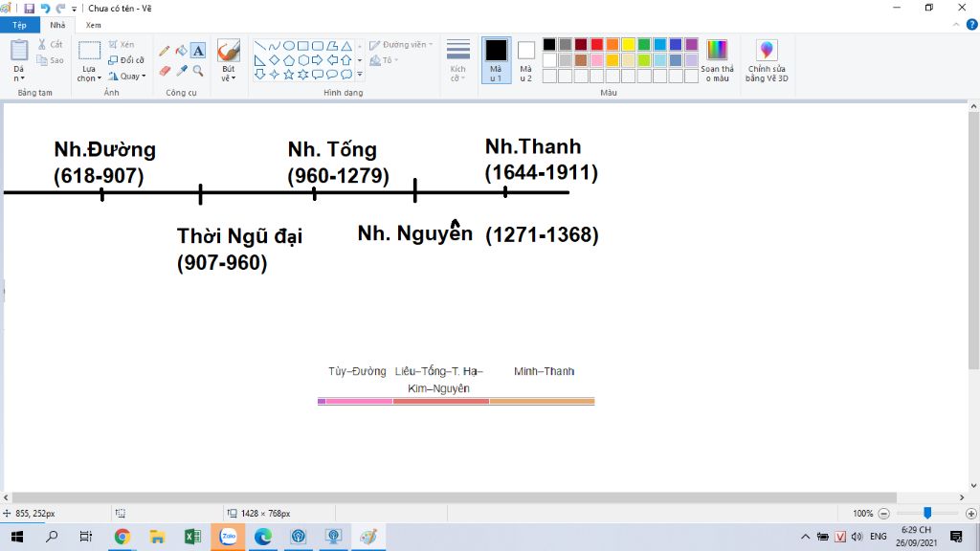Click the horizontal scrollbar right arrow

pyautogui.click(x=962, y=497)
